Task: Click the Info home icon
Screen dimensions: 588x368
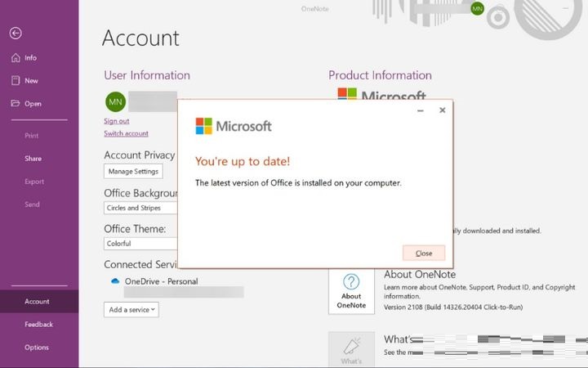Action: pos(16,58)
